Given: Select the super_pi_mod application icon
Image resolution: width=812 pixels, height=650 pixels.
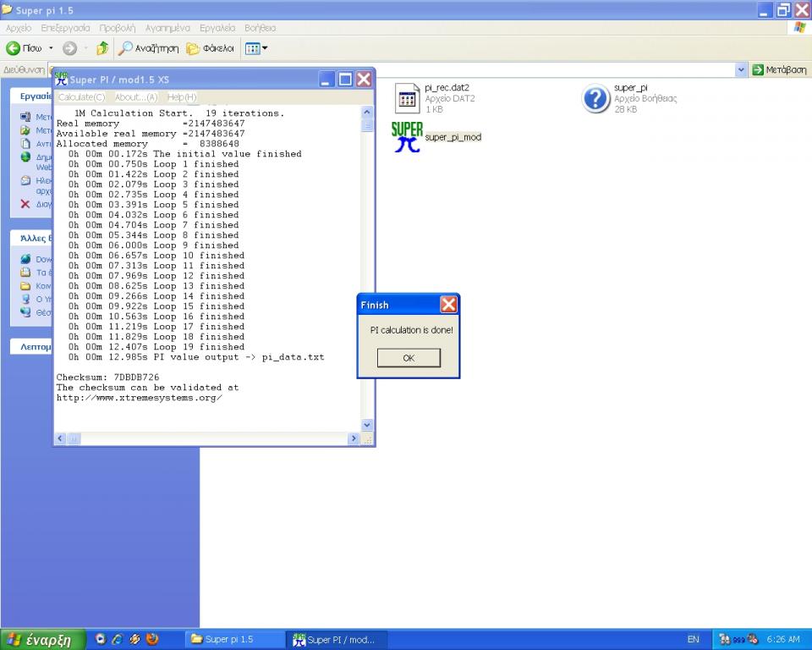Looking at the screenshot, I should 407,137.
